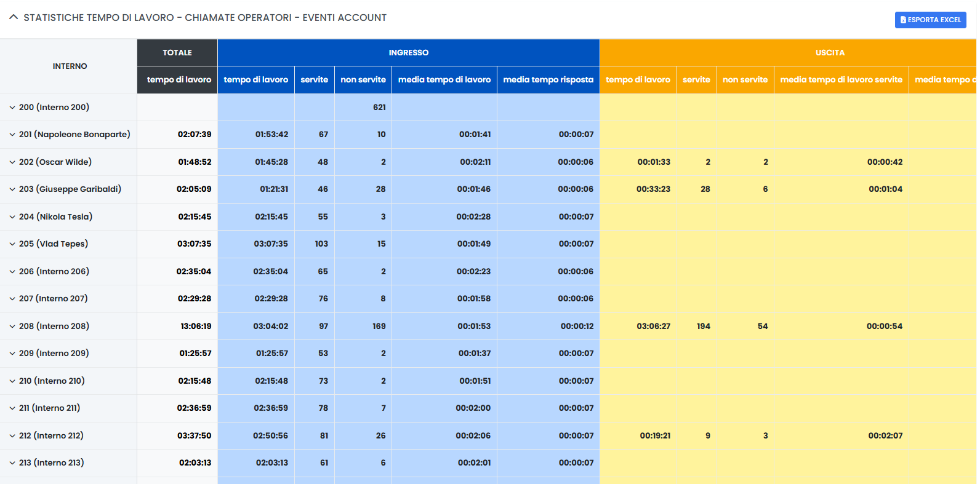Click Uscita 'media tempo di lavoro servite' header
The width and height of the screenshot is (980, 484).
841,80
